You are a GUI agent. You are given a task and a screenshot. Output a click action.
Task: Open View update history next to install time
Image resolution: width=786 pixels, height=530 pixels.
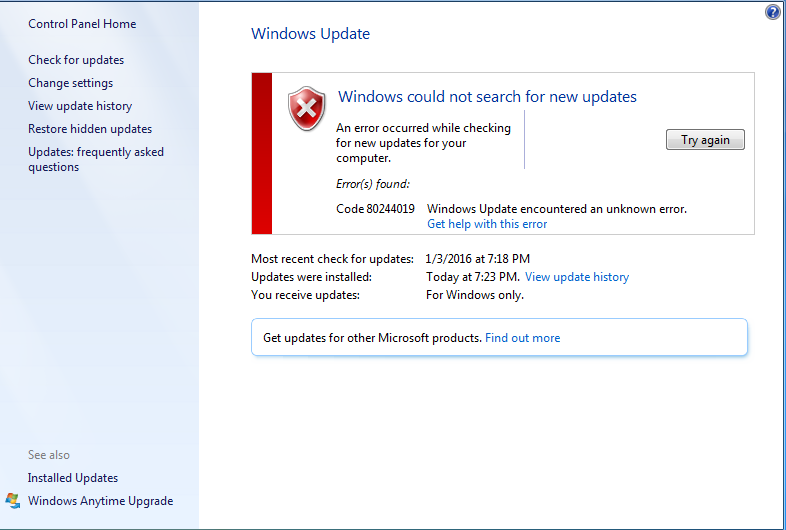(576, 277)
